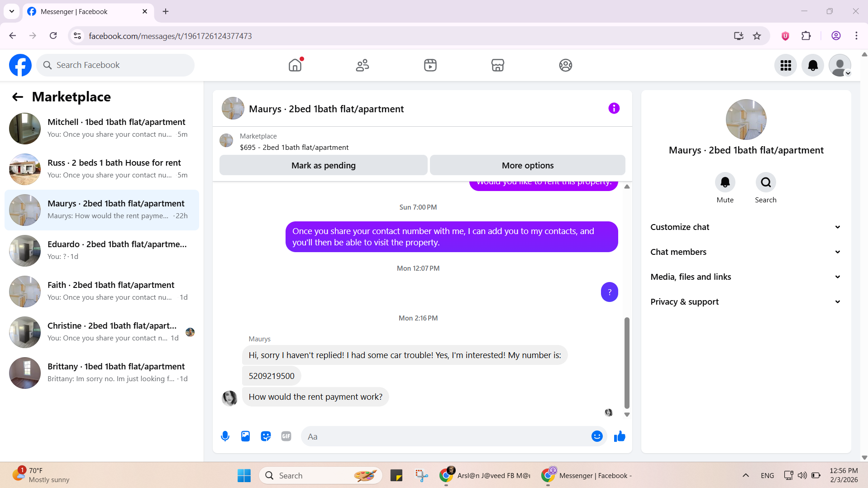
Task: Open the Groups icon in top navigation
Action: 566,65
